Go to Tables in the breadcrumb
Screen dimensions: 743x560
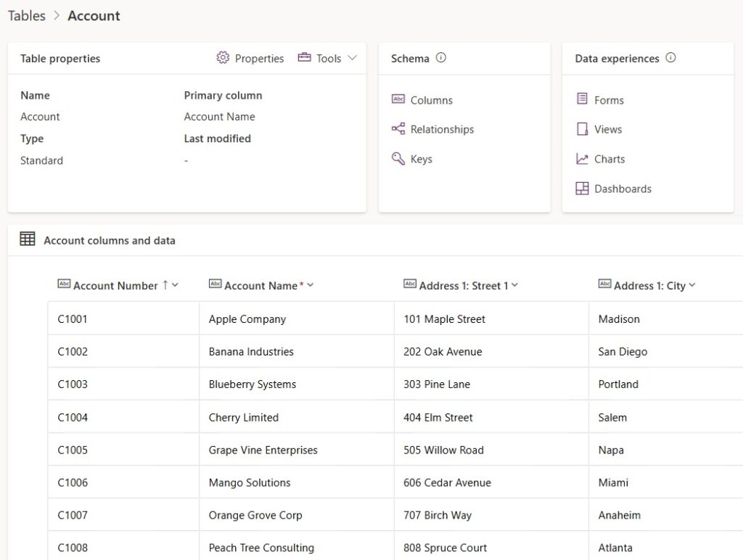(27, 15)
